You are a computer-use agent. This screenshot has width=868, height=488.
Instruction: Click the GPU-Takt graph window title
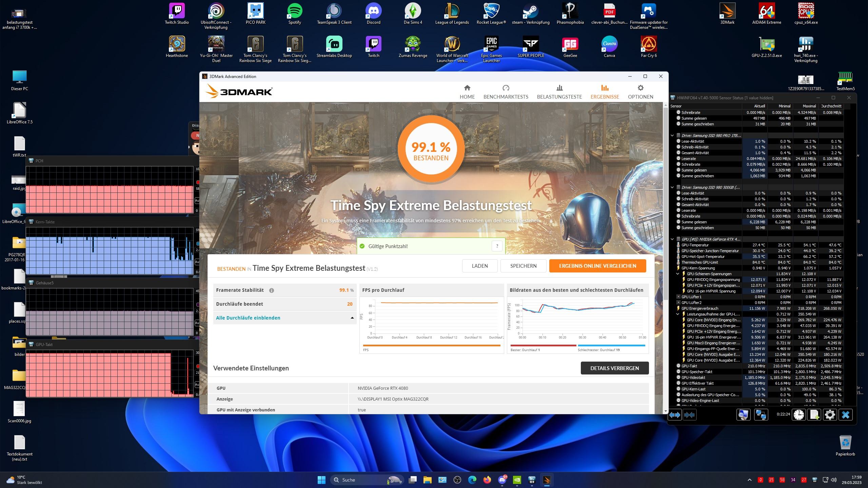[x=44, y=345]
